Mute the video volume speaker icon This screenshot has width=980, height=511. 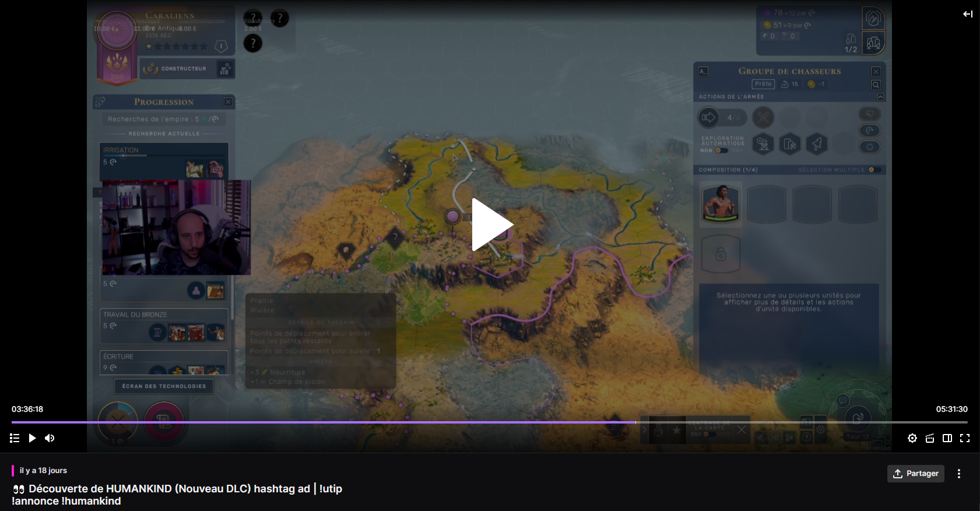(x=50, y=438)
